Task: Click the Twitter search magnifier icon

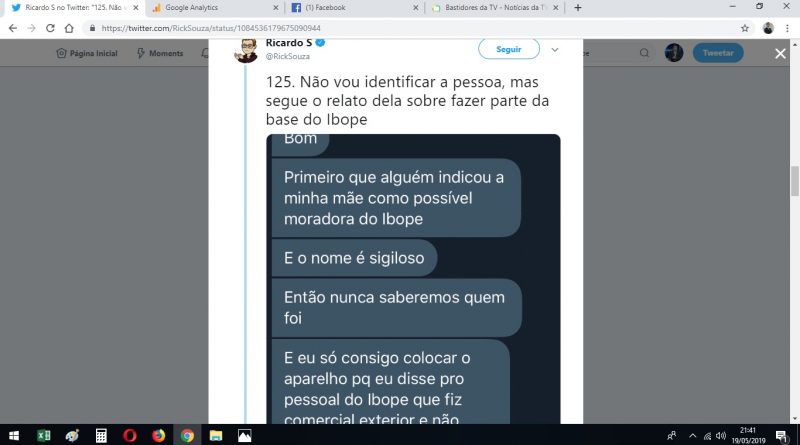Action: click(644, 53)
